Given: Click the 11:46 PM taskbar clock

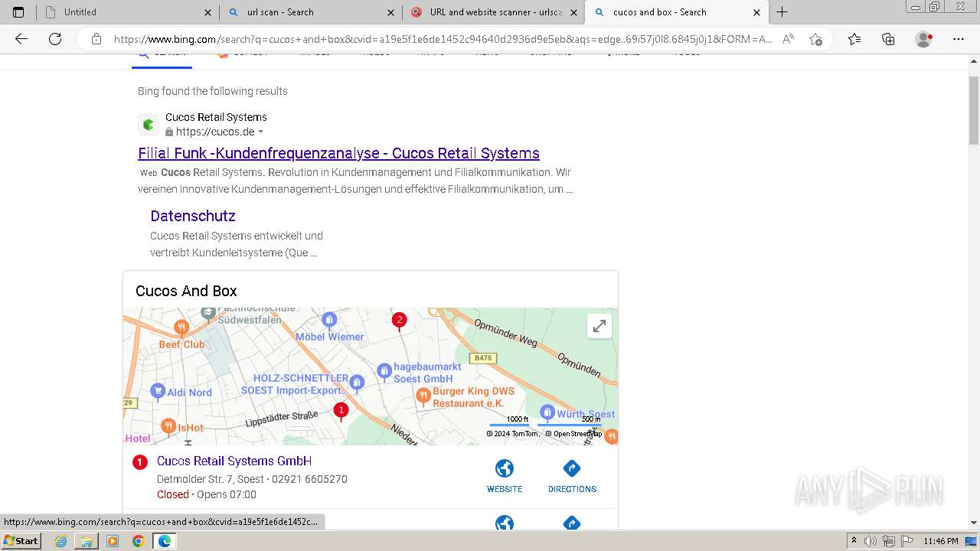Looking at the screenshot, I should (941, 541).
